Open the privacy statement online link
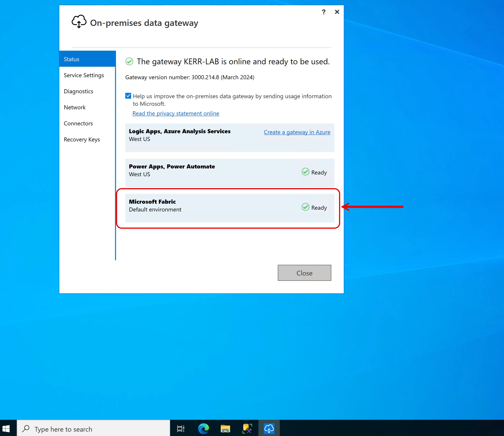504x436 pixels. point(176,113)
